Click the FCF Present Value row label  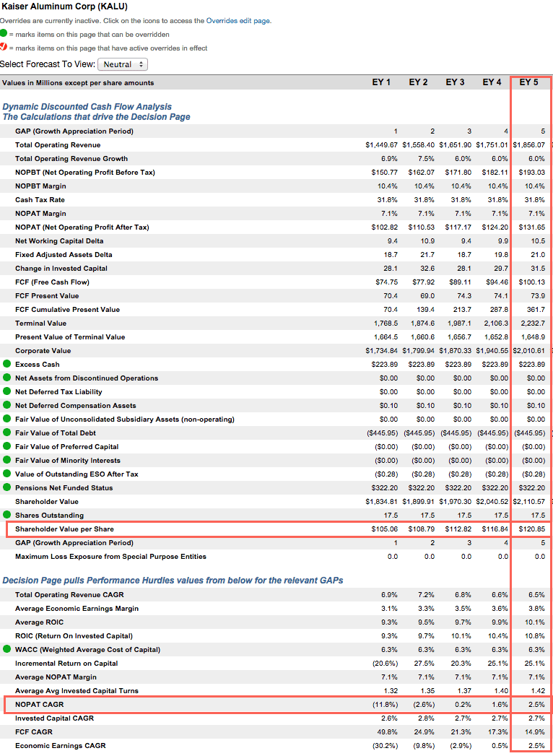point(47,295)
